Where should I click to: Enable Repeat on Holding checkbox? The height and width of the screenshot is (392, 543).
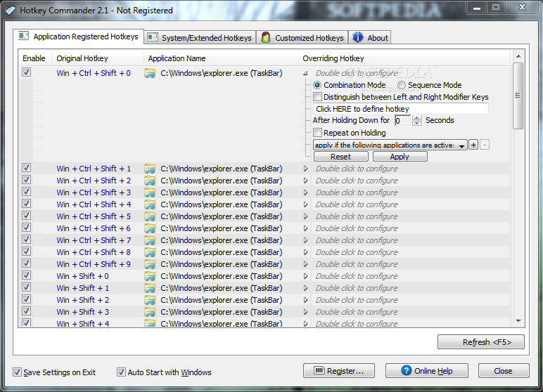pyautogui.click(x=317, y=133)
